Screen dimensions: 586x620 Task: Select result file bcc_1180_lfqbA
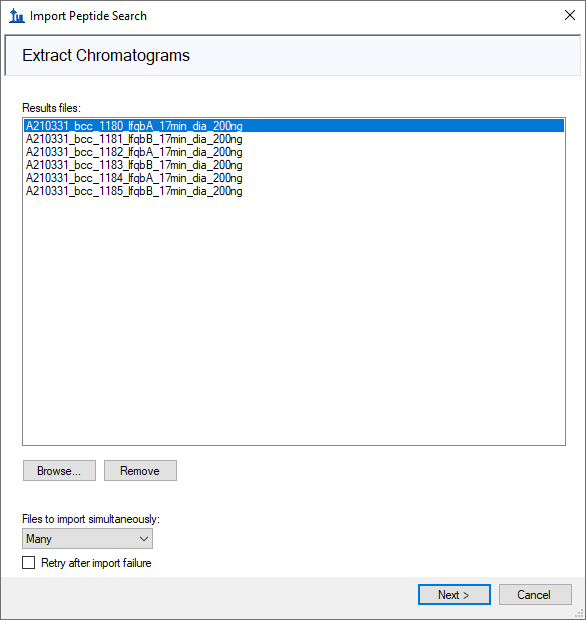click(294, 126)
